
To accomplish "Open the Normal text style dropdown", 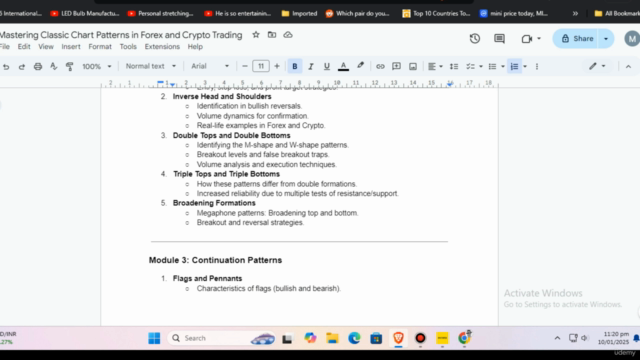I will tap(151, 66).
